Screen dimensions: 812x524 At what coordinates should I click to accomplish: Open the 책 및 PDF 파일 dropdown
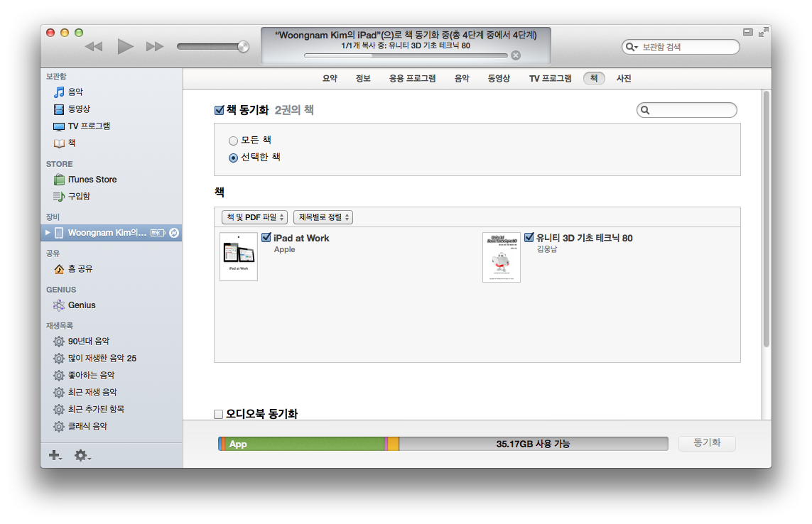click(255, 217)
